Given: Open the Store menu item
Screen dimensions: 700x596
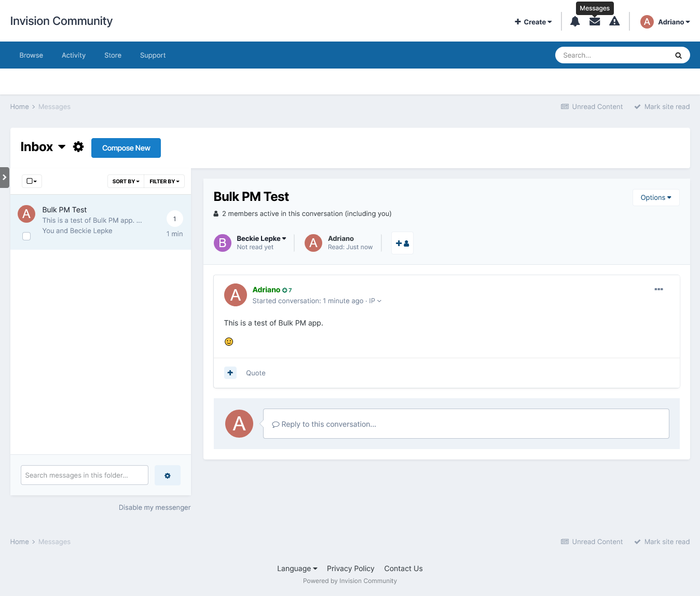Looking at the screenshot, I should (x=113, y=56).
